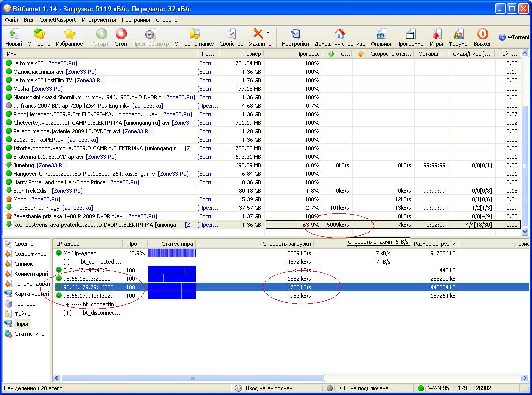Select the Мой ip-адрес row
The image size is (532, 395).
pos(291,253)
